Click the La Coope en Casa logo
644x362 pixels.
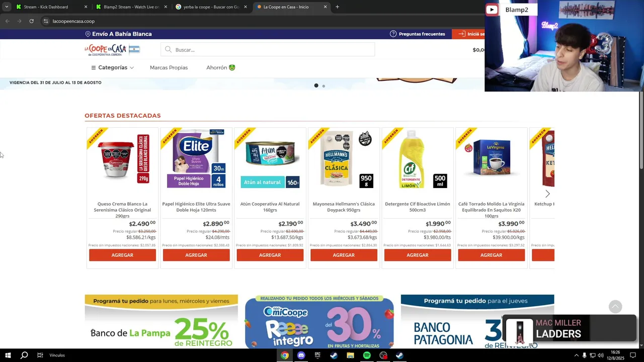point(112,50)
